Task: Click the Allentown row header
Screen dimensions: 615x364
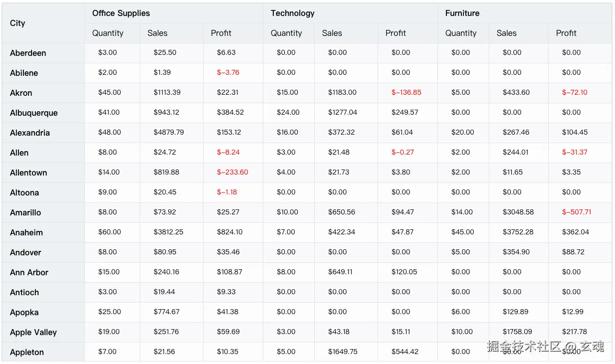Action: 28,173
